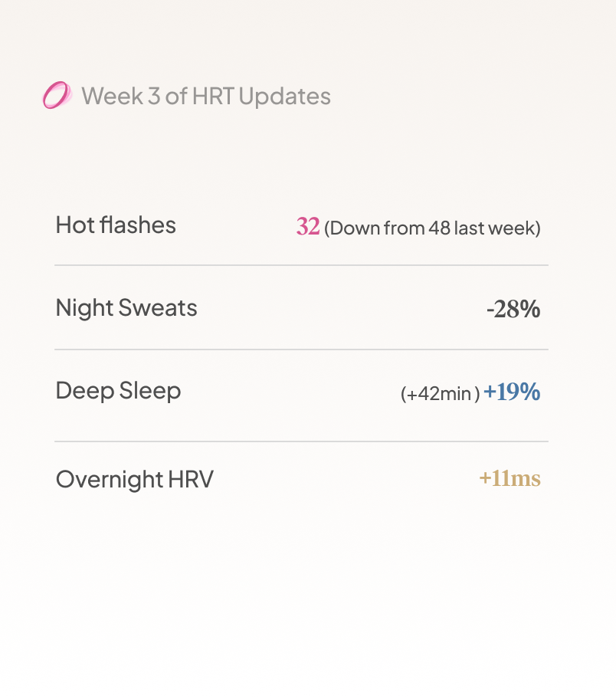616x699 pixels.
Task: Select the Hot flashes label text
Action: [x=116, y=225]
